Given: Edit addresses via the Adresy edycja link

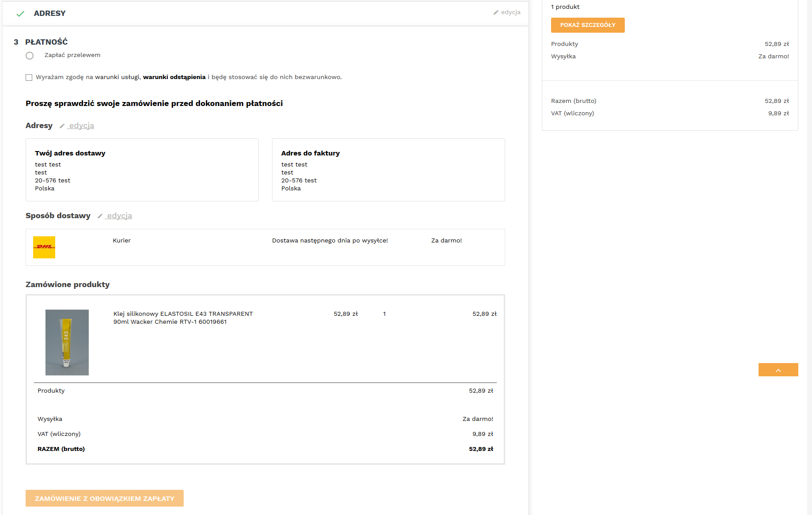Looking at the screenshot, I should (81, 125).
